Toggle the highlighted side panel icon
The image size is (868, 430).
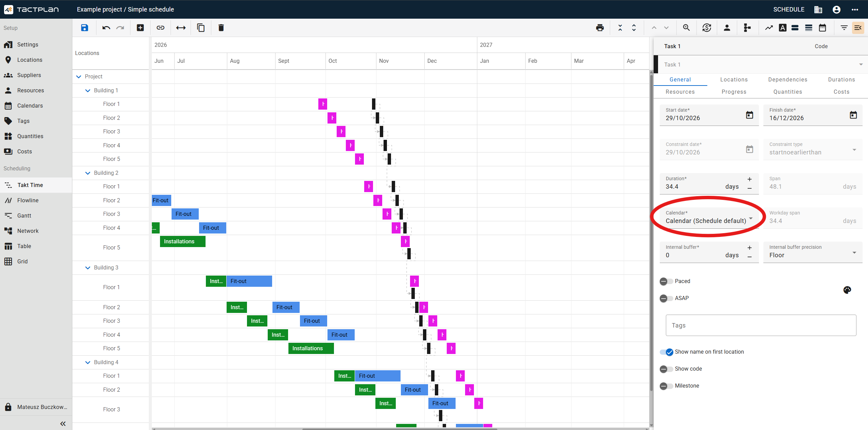pyautogui.click(x=858, y=28)
